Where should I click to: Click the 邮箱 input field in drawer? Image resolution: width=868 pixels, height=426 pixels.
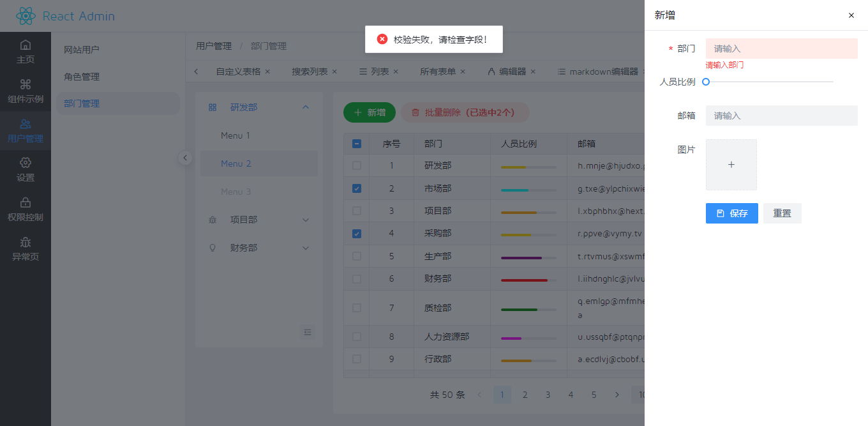click(x=781, y=116)
